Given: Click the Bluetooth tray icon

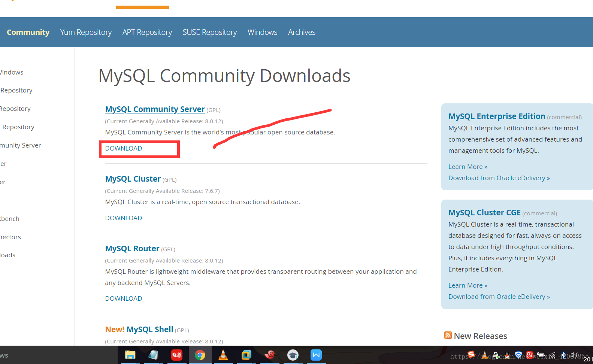Looking at the screenshot, I should [563, 355].
